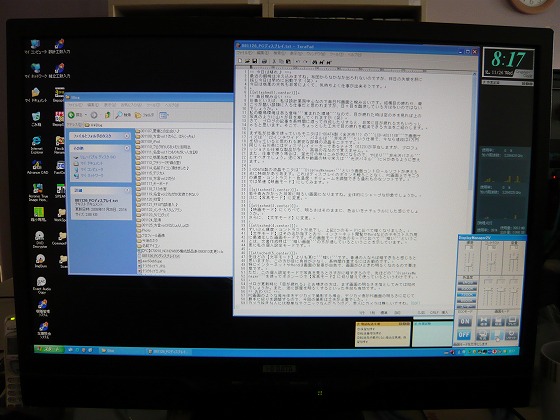Click the 8:17 desktop clock widget

click(x=509, y=63)
